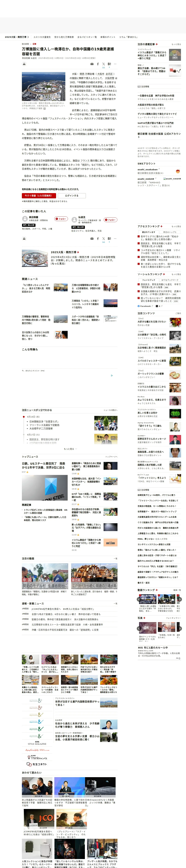The width and height of the screenshot is (186, 868).
Task: Open aerial Expo ring photo in article
Action: point(44,87)
